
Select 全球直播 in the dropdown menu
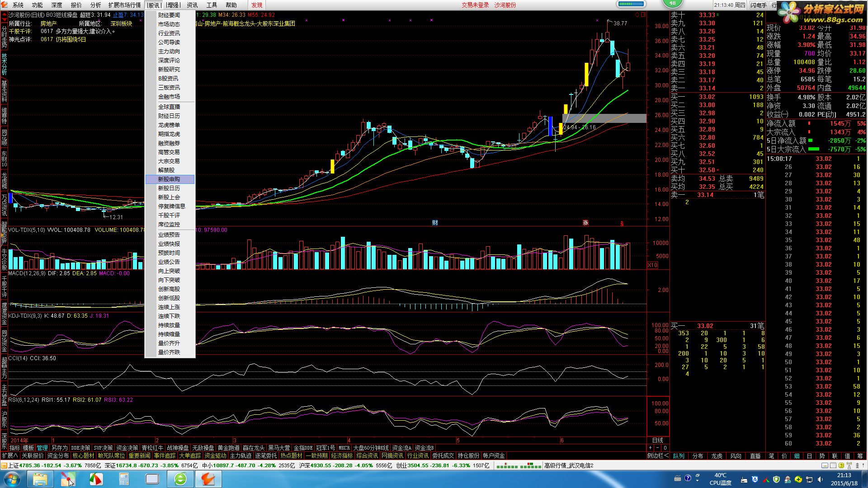point(170,107)
